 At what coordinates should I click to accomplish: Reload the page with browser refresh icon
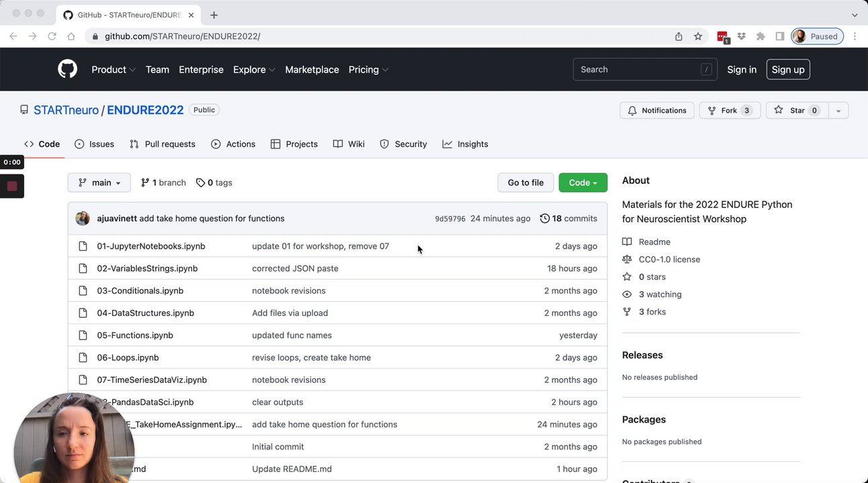coord(52,36)
